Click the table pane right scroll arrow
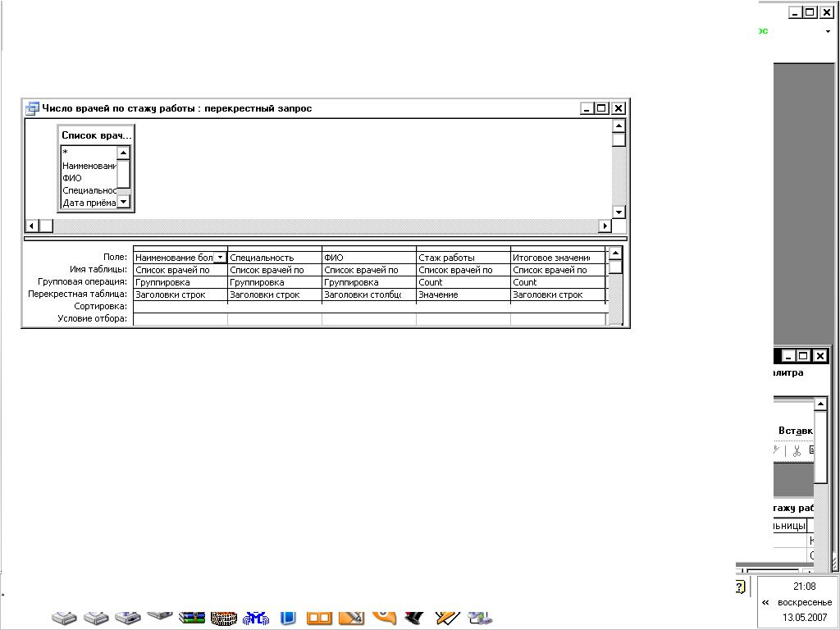 point(605,226)
